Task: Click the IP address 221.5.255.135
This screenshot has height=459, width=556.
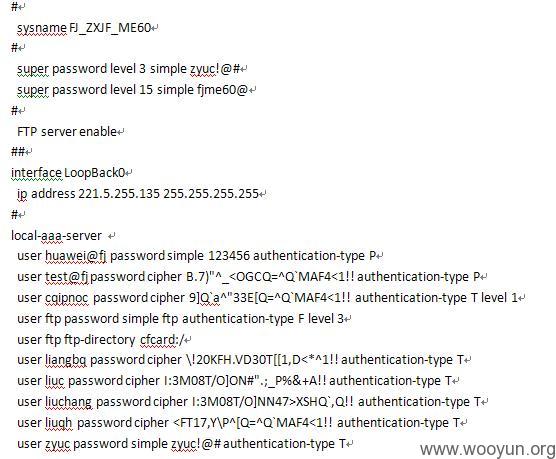Action: point(119,194)
